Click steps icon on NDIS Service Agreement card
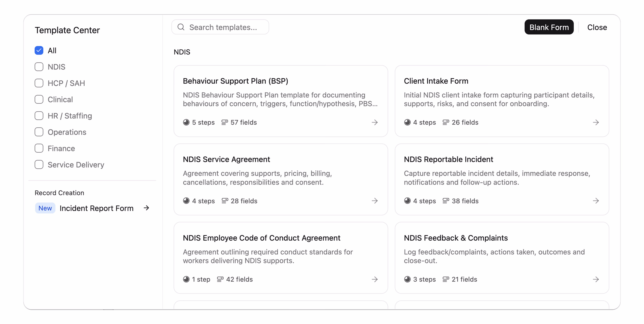 [x=186, y=201]
